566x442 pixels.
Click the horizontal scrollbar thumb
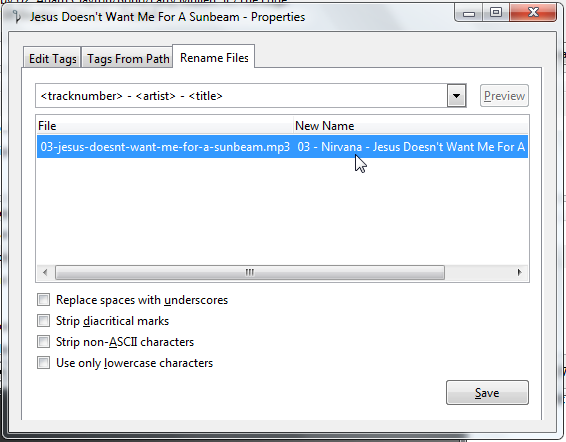click(250, 272)
